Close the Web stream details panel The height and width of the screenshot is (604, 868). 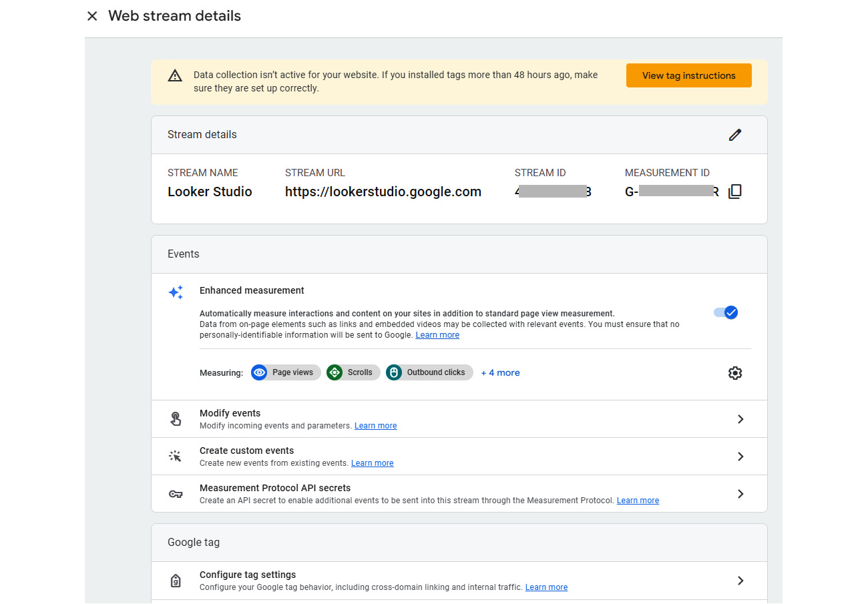tap(92, 16)
